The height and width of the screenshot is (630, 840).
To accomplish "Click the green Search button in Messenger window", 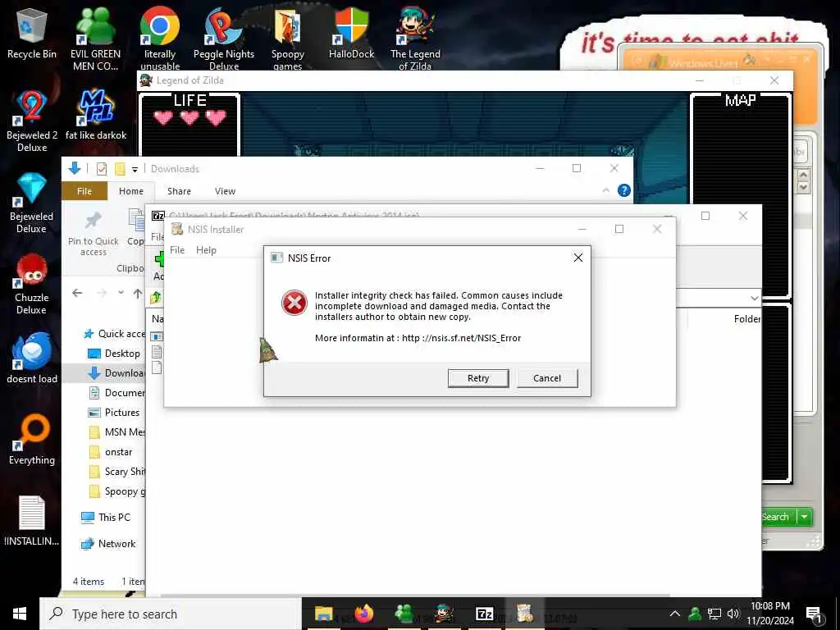I will click(778, 517).
